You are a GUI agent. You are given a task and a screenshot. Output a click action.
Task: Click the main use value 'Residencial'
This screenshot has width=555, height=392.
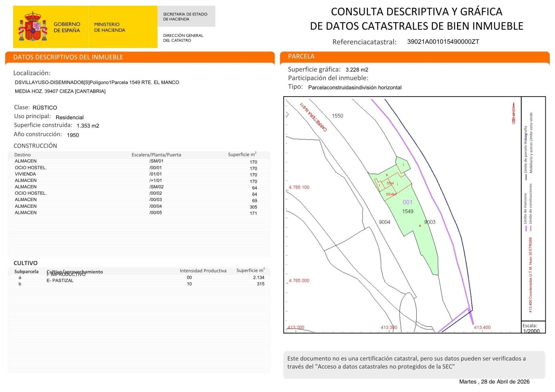click(70, 117)
